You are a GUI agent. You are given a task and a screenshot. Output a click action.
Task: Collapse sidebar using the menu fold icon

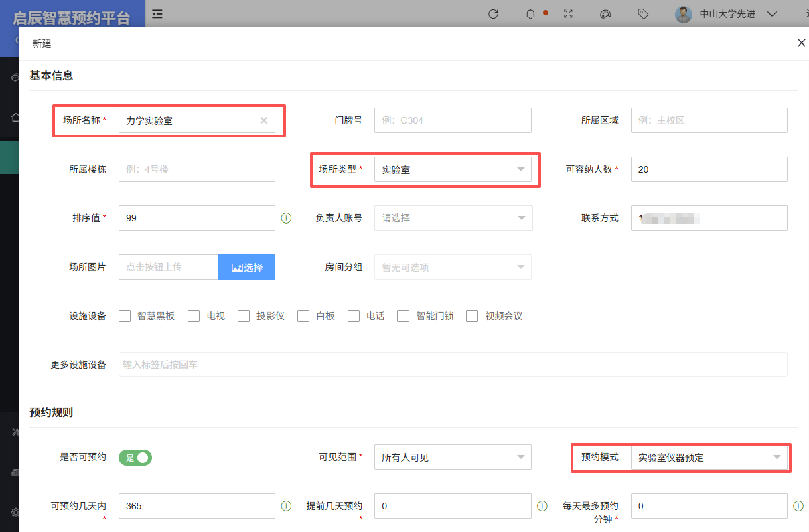[157, 13]
